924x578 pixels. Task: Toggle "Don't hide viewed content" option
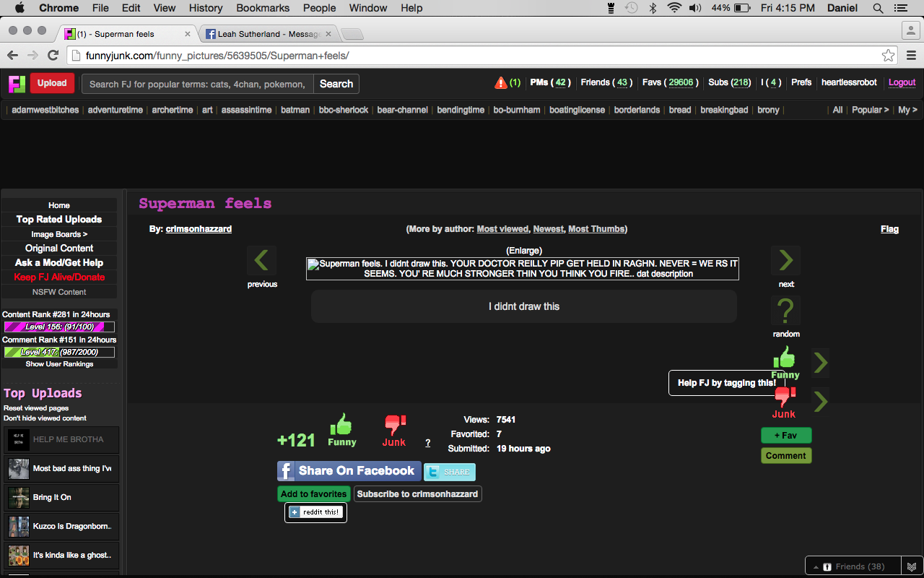[x=45, y=418]
